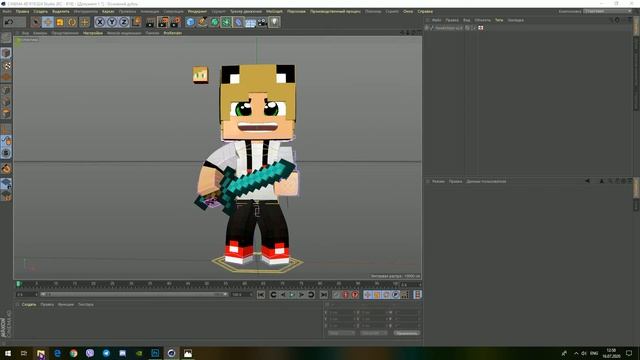640x360 pixels.
Task: Open Создать menu in Material Manager
Action: click(29, 304)
